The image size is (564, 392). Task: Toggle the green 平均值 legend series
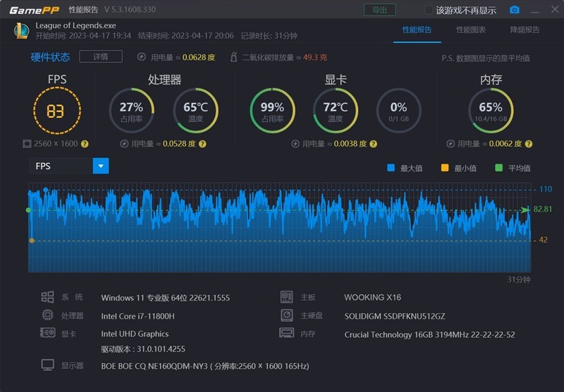click(x=498, y=168)
